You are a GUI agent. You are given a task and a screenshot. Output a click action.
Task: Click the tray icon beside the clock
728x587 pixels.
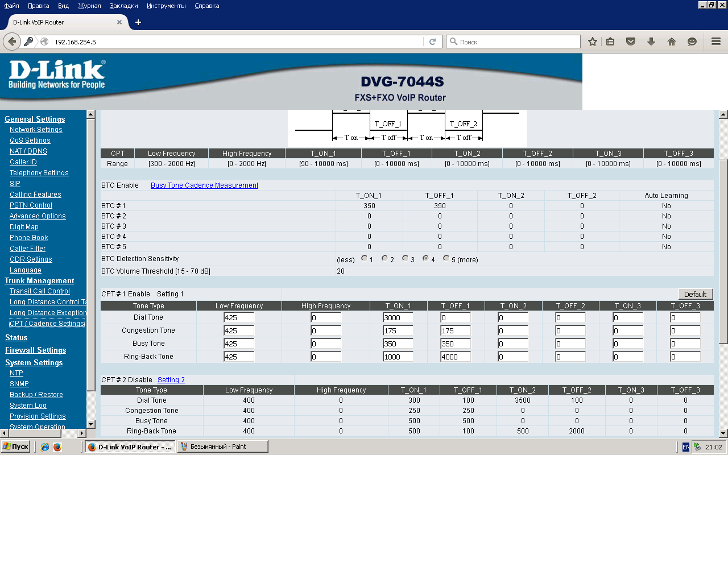[697, 447]
